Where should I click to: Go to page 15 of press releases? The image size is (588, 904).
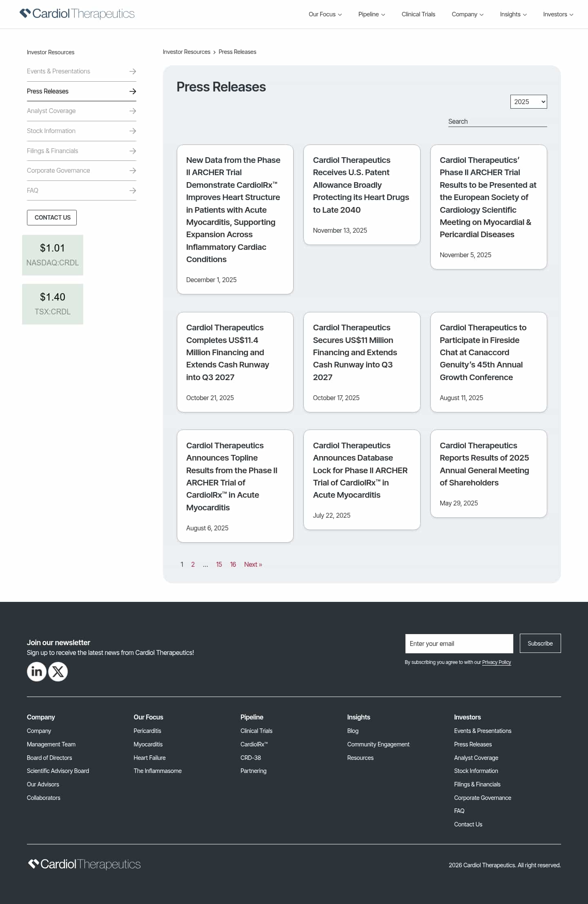click(x=219, y=565)
